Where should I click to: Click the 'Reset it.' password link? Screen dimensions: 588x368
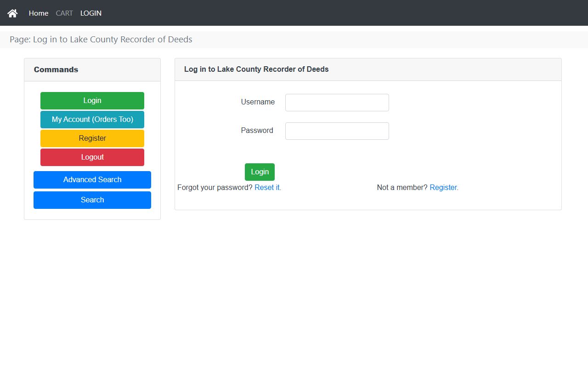click(x=268, y=188)
